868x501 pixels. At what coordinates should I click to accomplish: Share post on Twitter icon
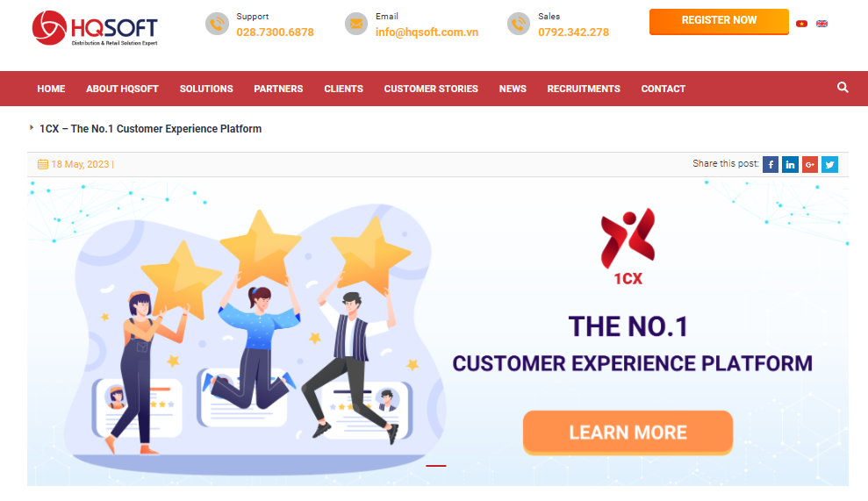[829, 164]
